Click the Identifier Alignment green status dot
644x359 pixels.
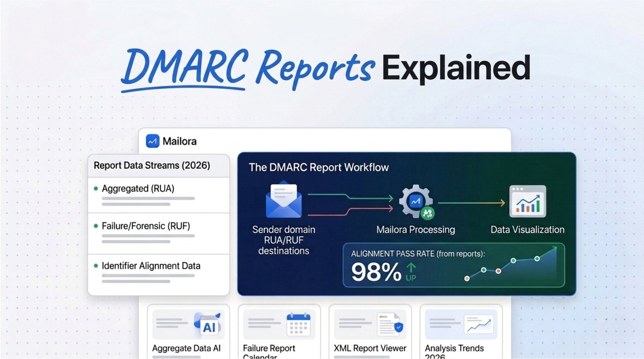click(x=96, y=266)
